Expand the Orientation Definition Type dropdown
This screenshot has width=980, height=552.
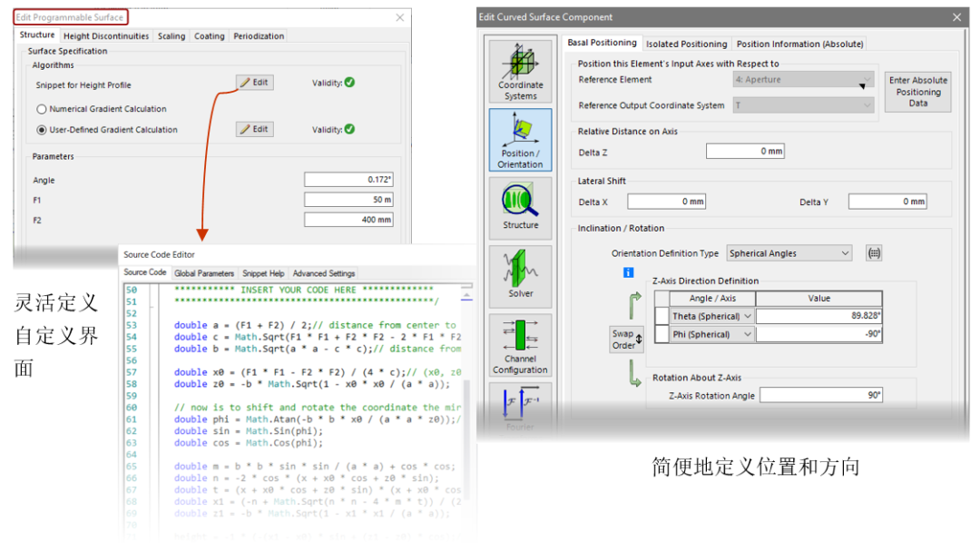pos(789,253)
